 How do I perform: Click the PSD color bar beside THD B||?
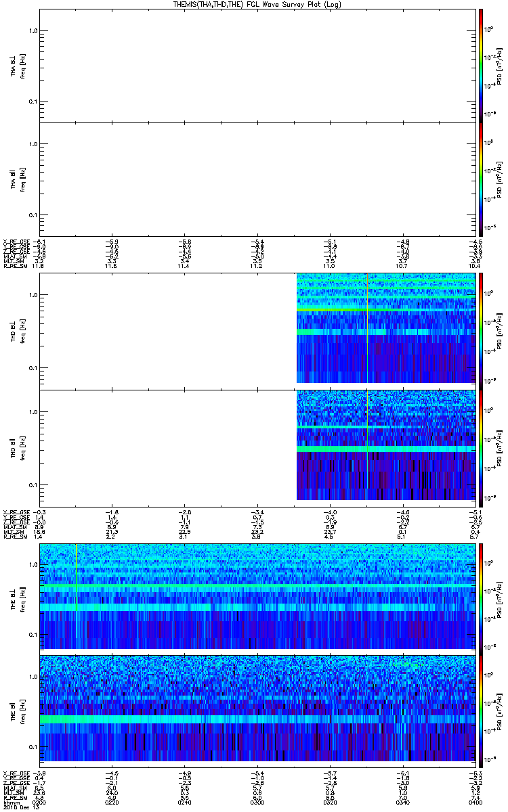pos(481,448)
